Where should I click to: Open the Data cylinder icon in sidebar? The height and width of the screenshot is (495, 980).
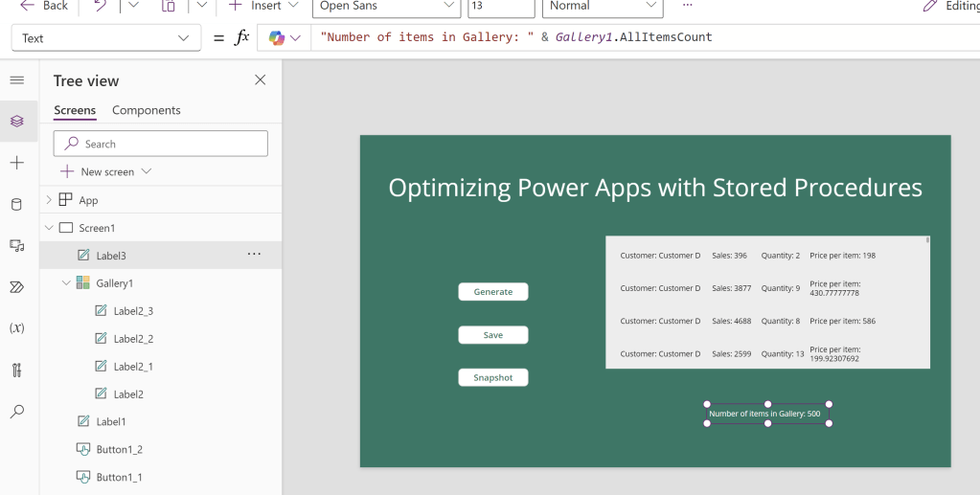pyautogui.click(x=17, y=204)
